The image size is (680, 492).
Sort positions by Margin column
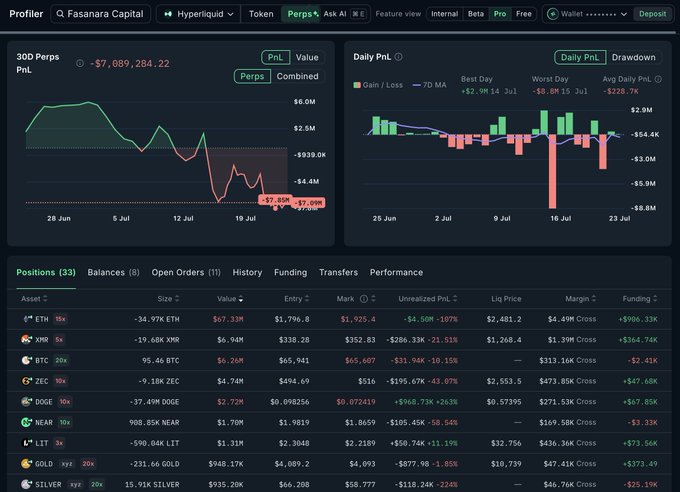(x=580, y=298)
